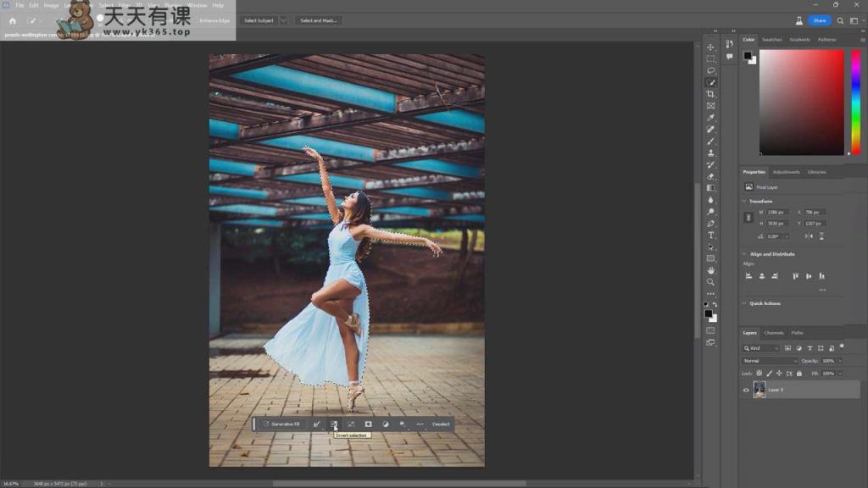Reset default foreground and background colors
Screen dimensions: 868x488
[706, 304]
